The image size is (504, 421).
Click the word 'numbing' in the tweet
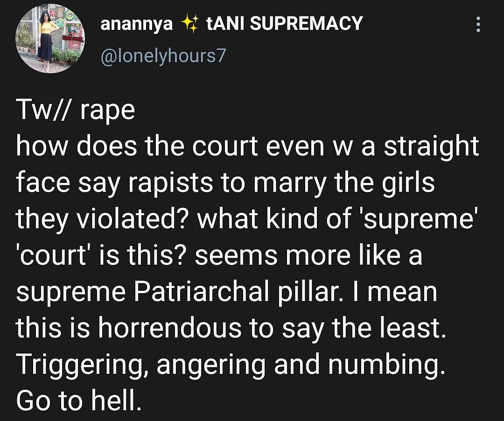point(387,365)
